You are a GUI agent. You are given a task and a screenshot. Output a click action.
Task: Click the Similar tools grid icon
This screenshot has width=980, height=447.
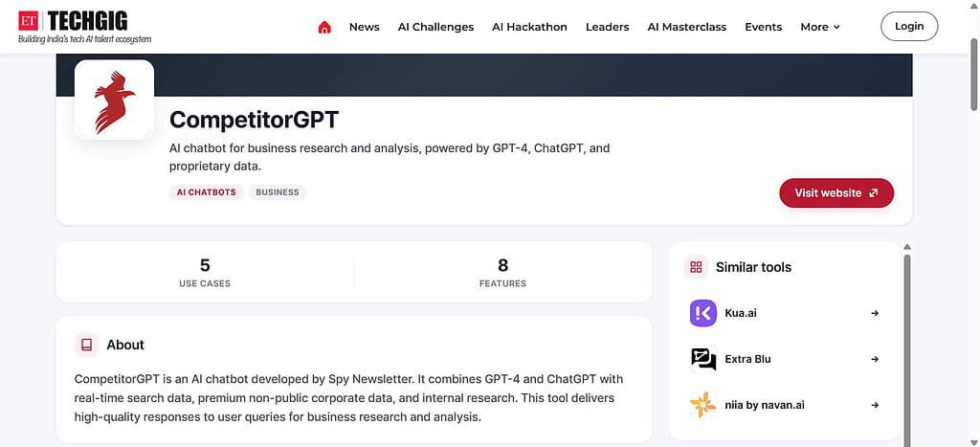coord(697,268)
